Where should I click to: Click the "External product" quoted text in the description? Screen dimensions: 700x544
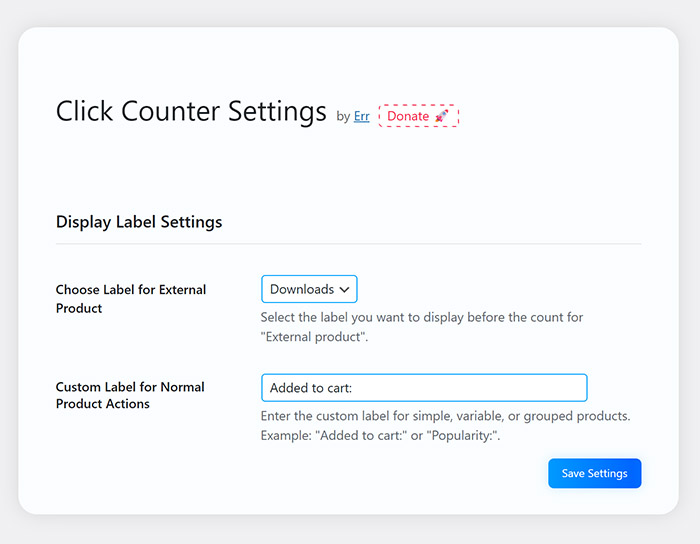pos(312,337)
